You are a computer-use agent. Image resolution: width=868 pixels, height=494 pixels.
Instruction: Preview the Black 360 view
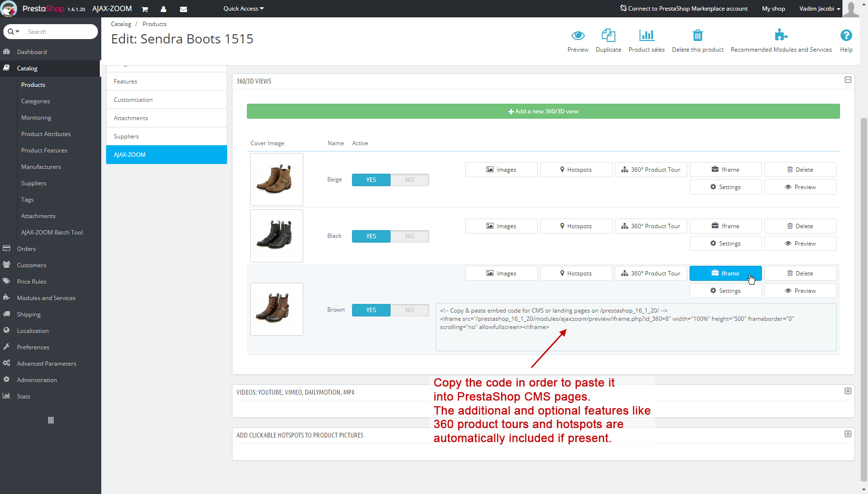click(x=800, y=244)
